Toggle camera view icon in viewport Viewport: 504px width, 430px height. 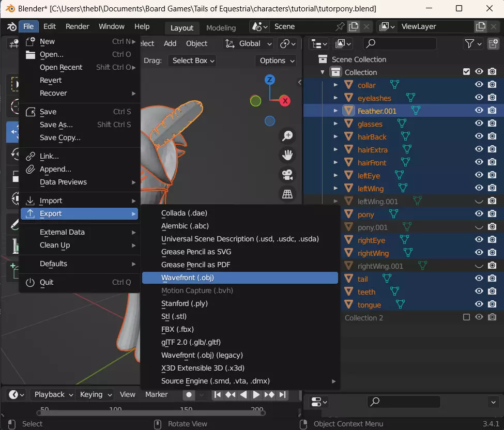click(287, 175)
